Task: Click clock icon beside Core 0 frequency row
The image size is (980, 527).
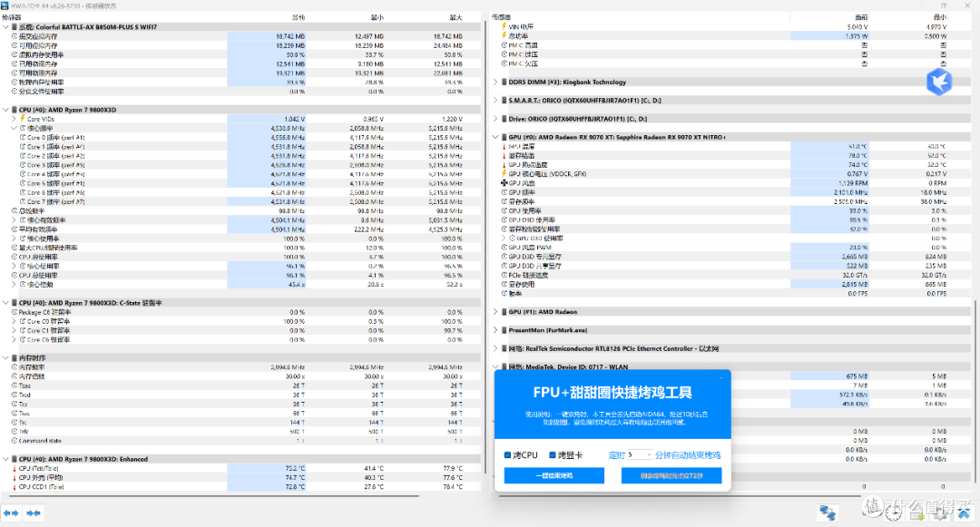Action: pyautogui.click(x=23, y=137)
